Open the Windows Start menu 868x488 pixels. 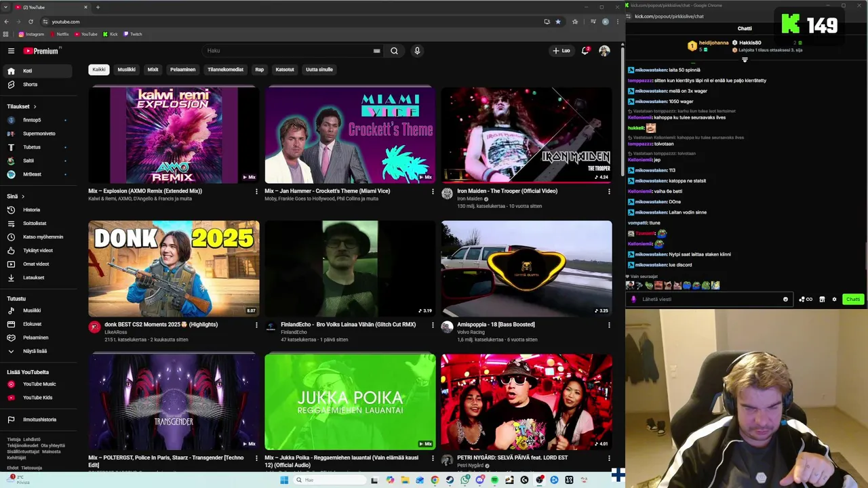284,480
